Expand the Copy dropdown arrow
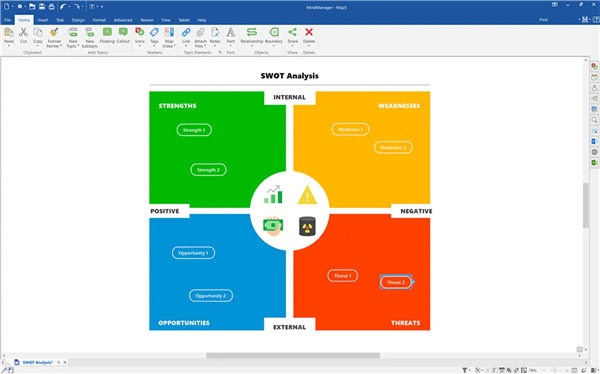 coord(38,46)
